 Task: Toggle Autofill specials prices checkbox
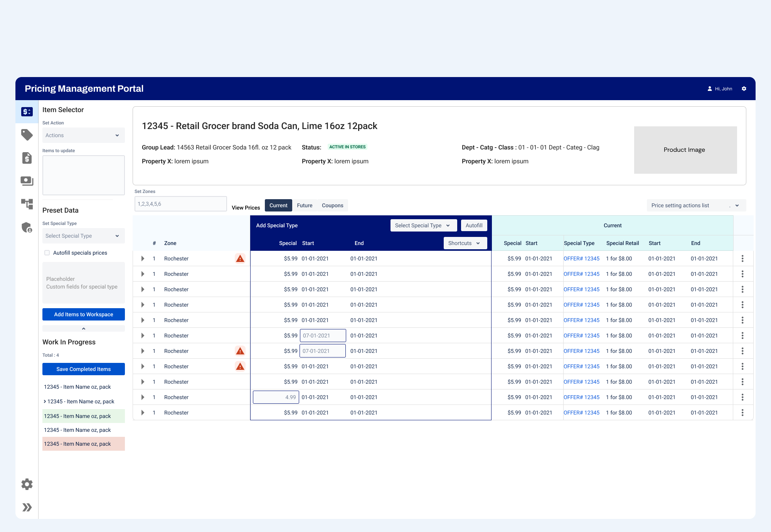coord(47,253)
